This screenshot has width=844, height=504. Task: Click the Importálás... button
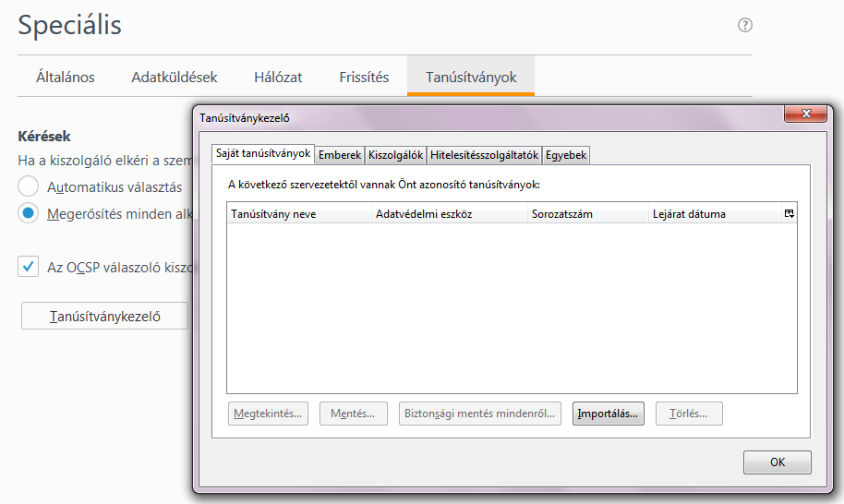click(607, 414)
